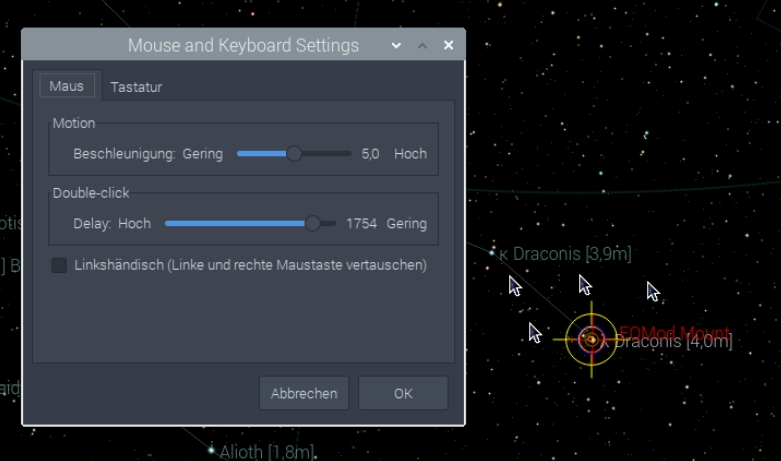Confirm settings with the OK button
781x461 pixels.
pyautogui.click(x=403, y=393)
